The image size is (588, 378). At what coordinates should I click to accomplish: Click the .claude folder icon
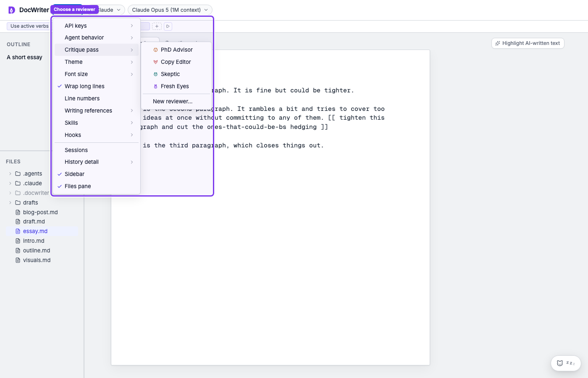pos(18,183)
